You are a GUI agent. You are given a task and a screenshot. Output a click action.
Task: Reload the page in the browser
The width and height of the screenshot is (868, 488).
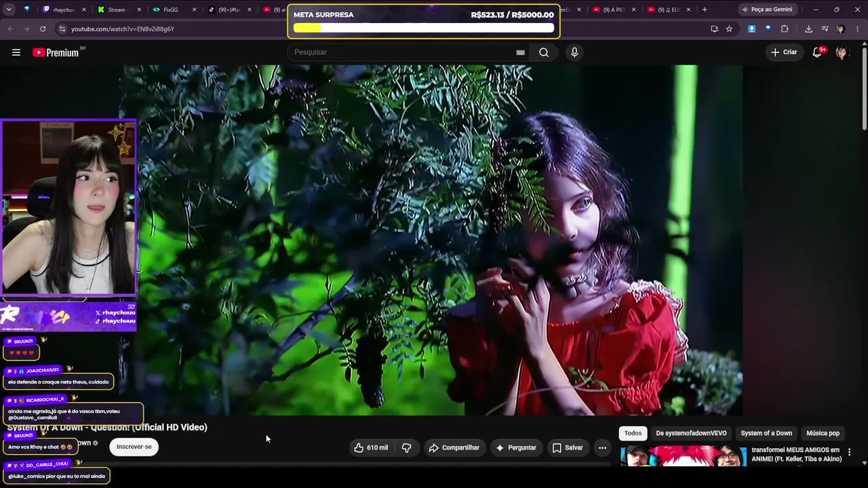[43, 28]
